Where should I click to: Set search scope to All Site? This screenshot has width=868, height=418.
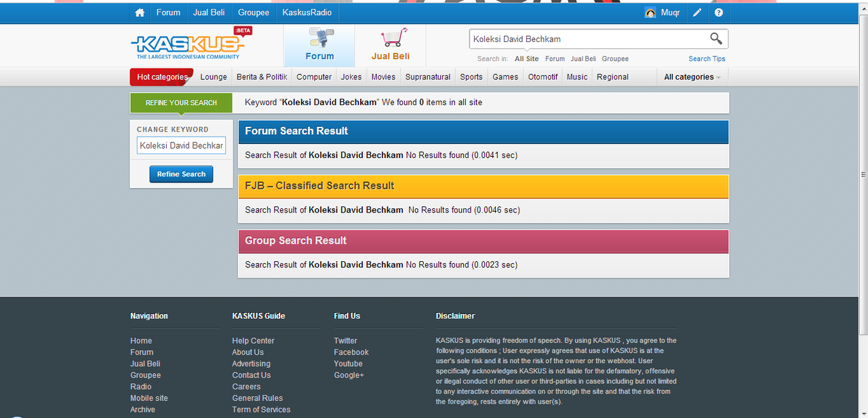tap(527, 59)
